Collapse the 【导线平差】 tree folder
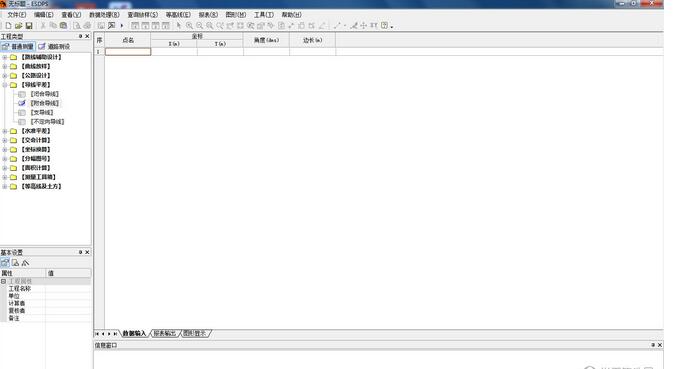The height and width of the screenshot is (369, 675). [5, 85]
